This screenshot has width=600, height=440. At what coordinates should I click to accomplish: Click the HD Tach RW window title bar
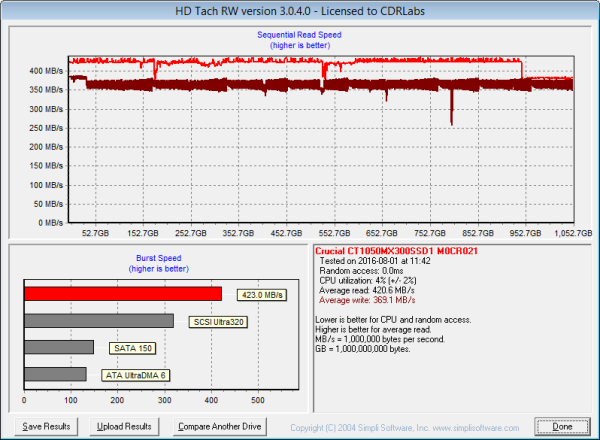[x=300, y=10]
